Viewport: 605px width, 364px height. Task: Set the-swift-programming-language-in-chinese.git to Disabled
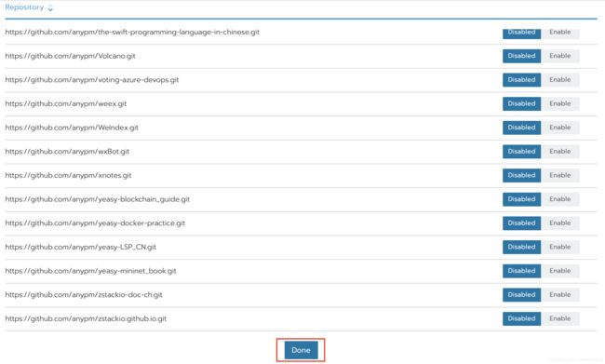pyautogui.click(x=521, y=33)
